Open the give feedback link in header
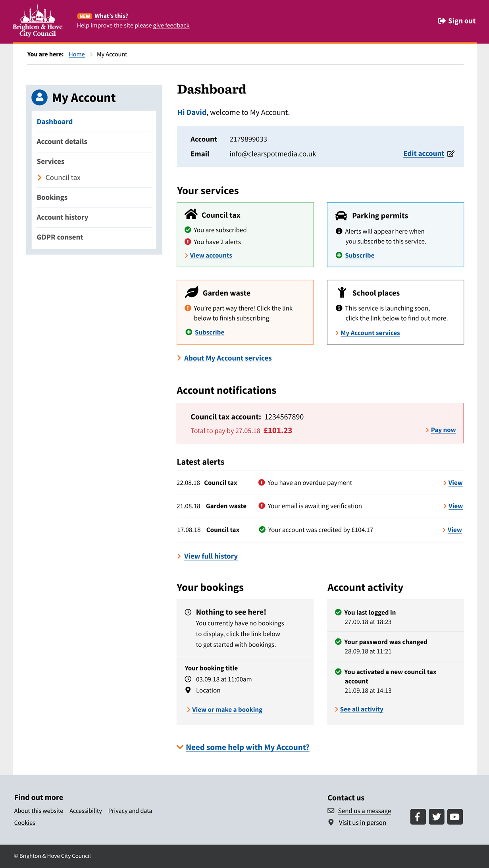 [171, 25]
